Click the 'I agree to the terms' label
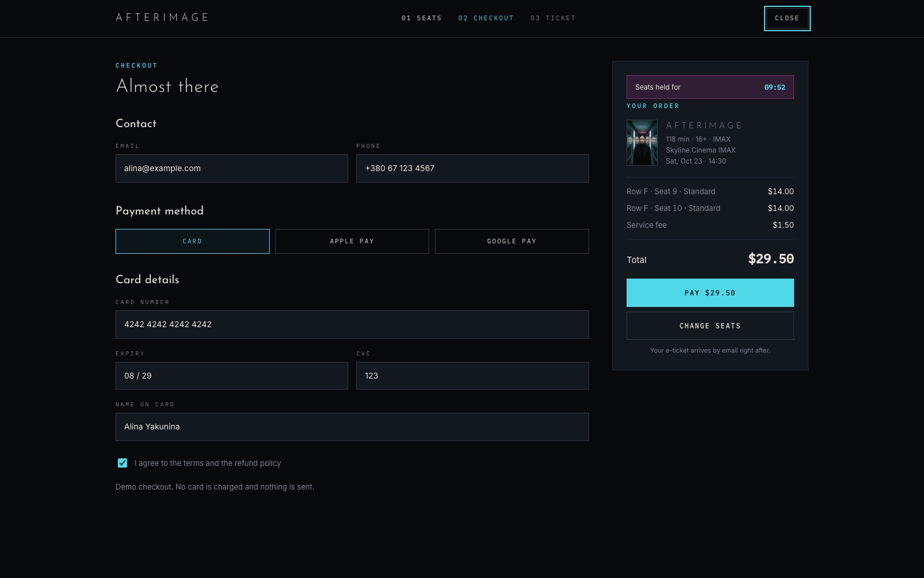 click(208, 463)
